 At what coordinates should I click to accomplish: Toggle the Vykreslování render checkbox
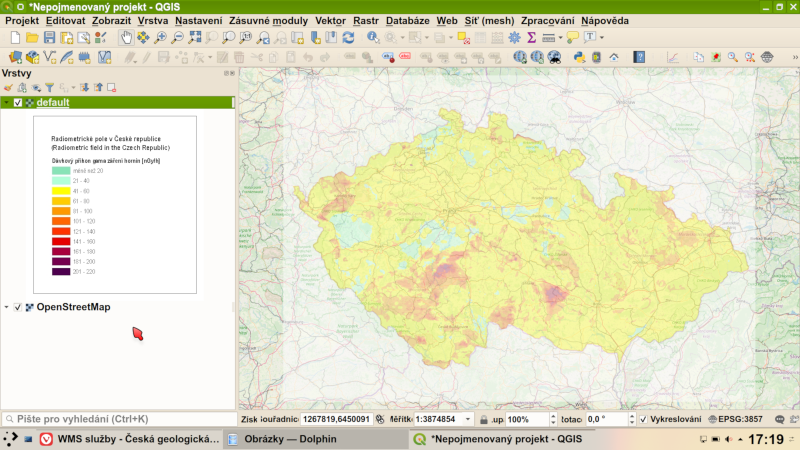[643, 419]
